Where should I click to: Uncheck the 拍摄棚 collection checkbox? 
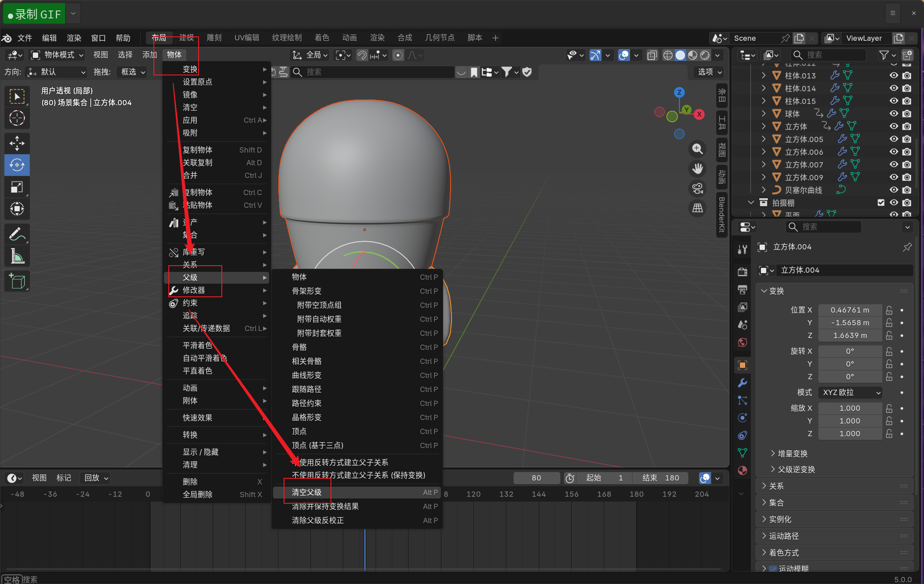[x=881, y=203]
